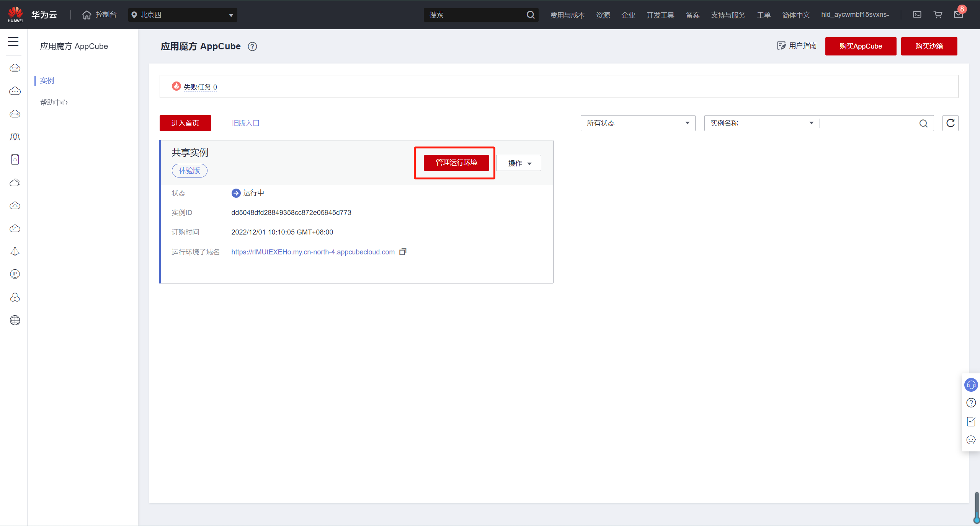Open the customer service headset icon
The image size is (980, 526).
pos(971,385)
